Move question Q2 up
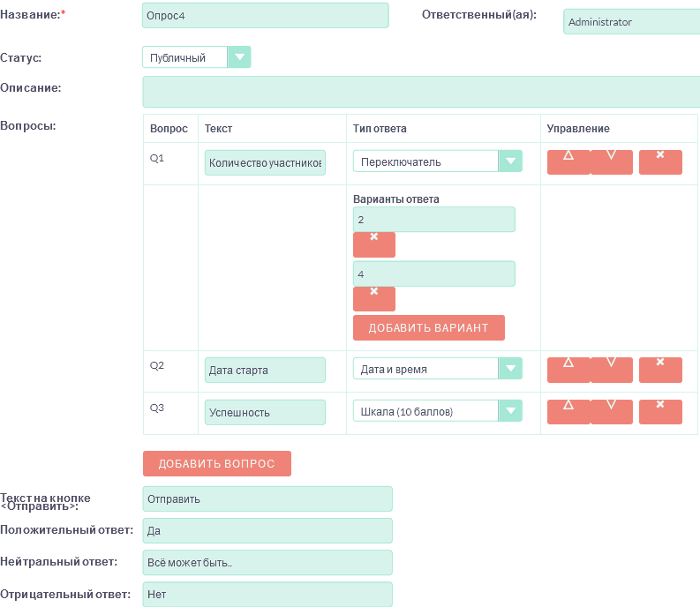Viewport: 700px width, 607px height. pyautogui.click(x=568, y=370)
